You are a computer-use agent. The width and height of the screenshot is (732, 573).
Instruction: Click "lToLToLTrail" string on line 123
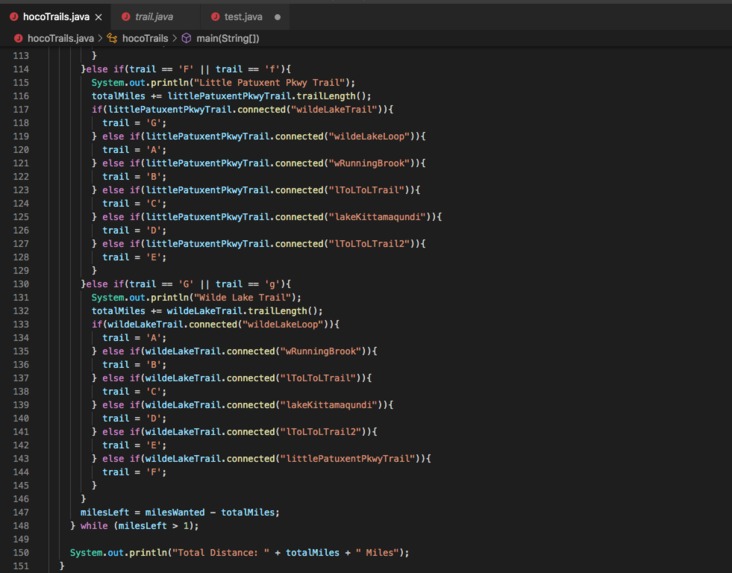366,190
